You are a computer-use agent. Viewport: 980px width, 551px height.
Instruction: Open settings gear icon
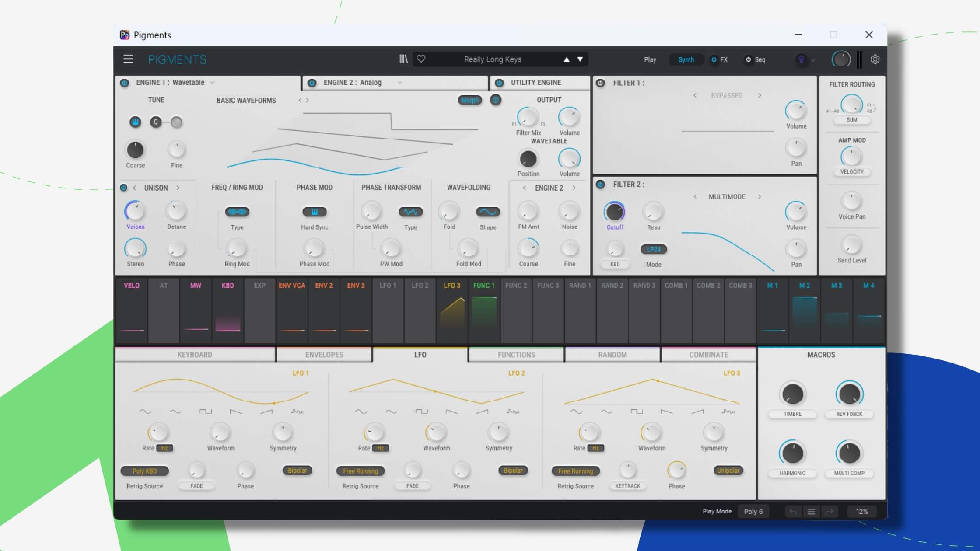tap(875, 59)
